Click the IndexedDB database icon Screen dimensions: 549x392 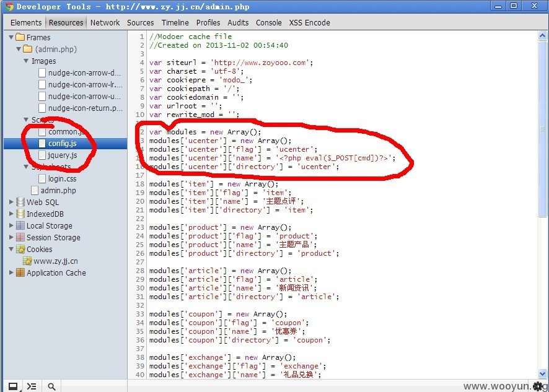20,214
